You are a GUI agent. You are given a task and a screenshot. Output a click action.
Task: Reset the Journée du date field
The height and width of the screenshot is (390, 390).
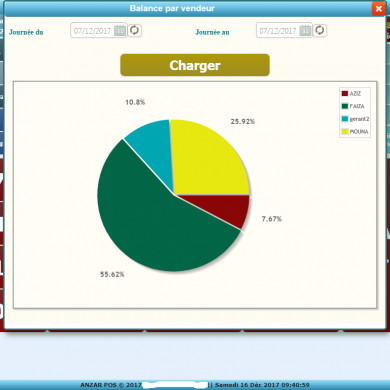[134, 30]
